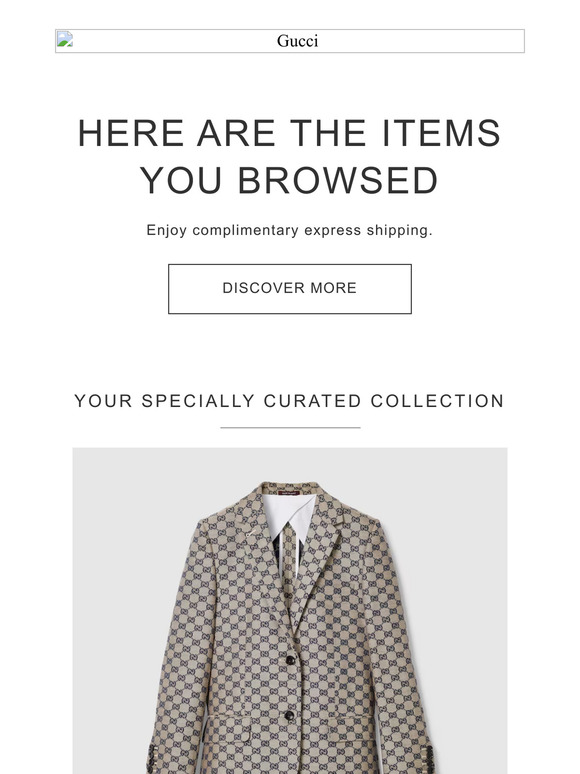Click the 'YOU BROWSED' headline line

(289, 180)
